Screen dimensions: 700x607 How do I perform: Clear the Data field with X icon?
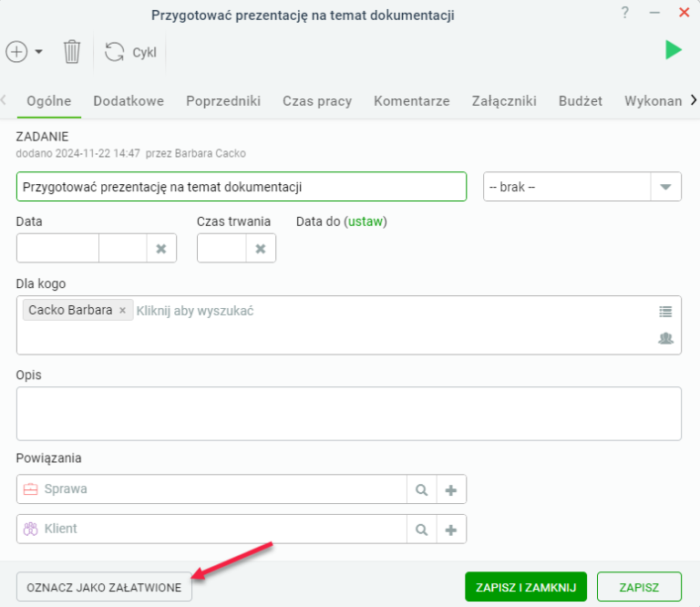click(x=161, y=249)
